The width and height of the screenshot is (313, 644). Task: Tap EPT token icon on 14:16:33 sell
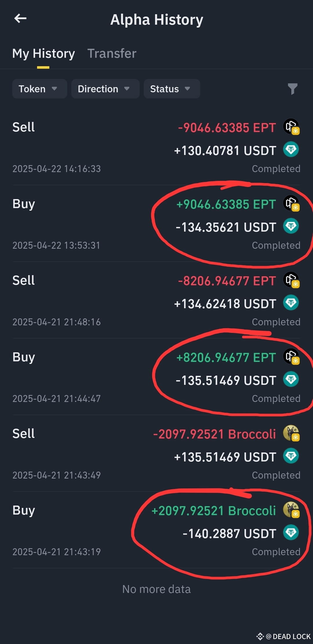coord(291,127)
